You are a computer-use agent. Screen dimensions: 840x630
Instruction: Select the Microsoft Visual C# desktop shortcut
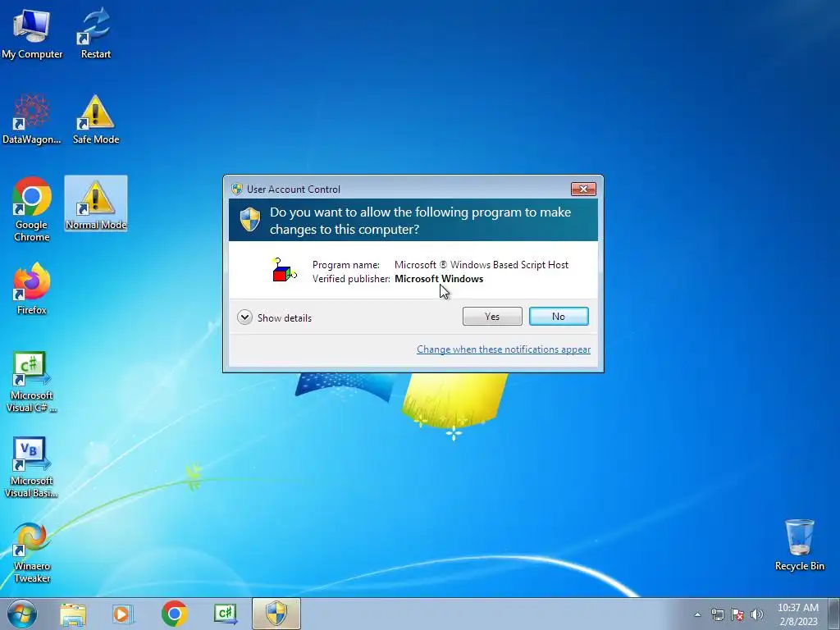tap(32, 382)
